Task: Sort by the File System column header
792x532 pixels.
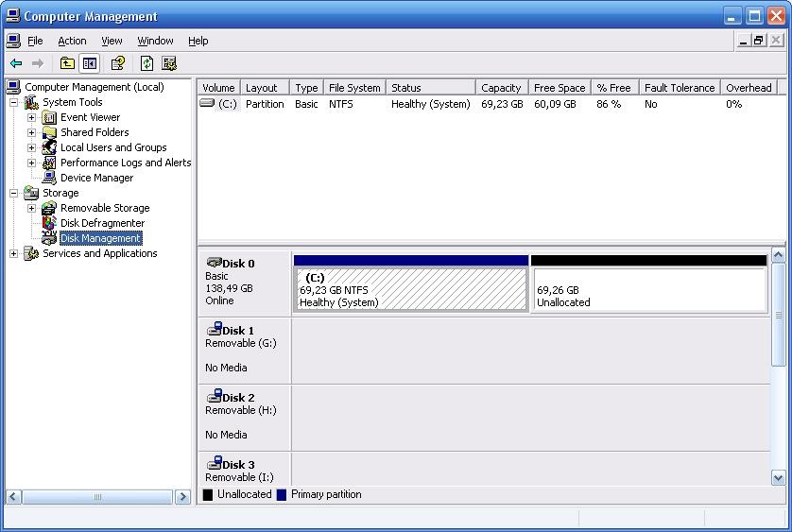Action: click(354, 88)
